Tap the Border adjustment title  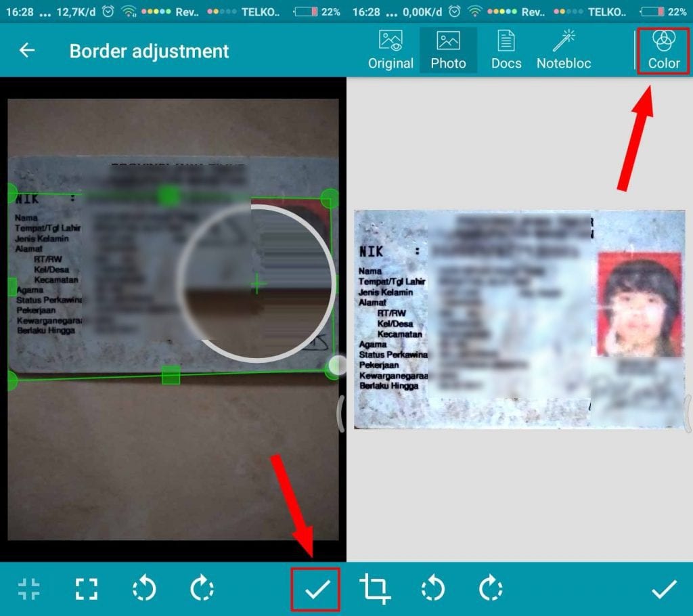point(149,51)
